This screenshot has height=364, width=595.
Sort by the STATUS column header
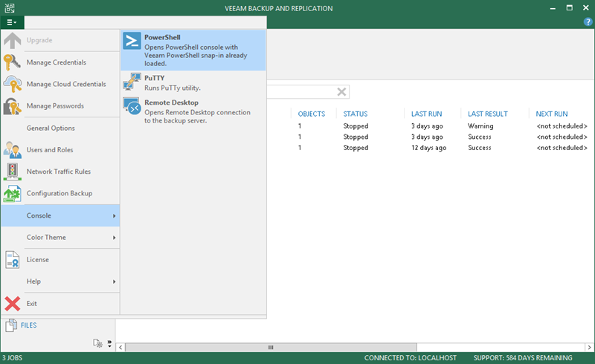click(356, 114)
